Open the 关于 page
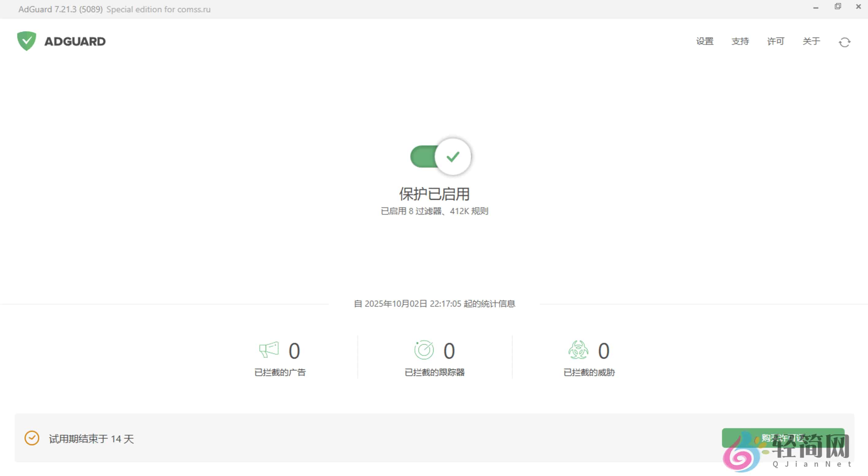 tap(811, 41)
